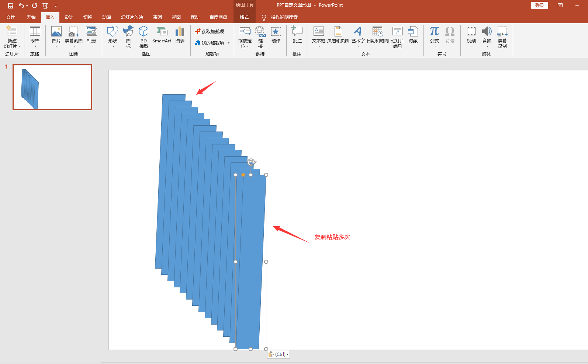Insert 音频 audio icon

coord(487,36)
